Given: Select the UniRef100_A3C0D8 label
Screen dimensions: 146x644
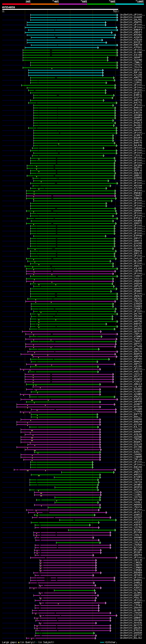Looking at the screenshot, I should [x=131, y=55].
